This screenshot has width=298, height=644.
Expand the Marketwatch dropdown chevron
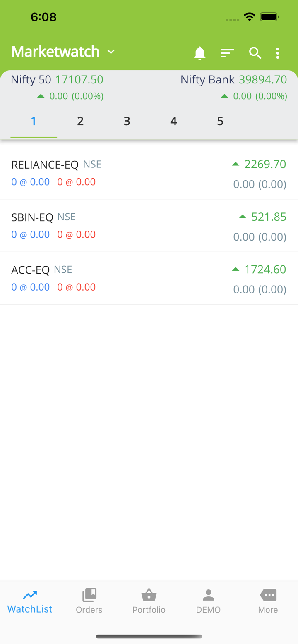point(111,52)
